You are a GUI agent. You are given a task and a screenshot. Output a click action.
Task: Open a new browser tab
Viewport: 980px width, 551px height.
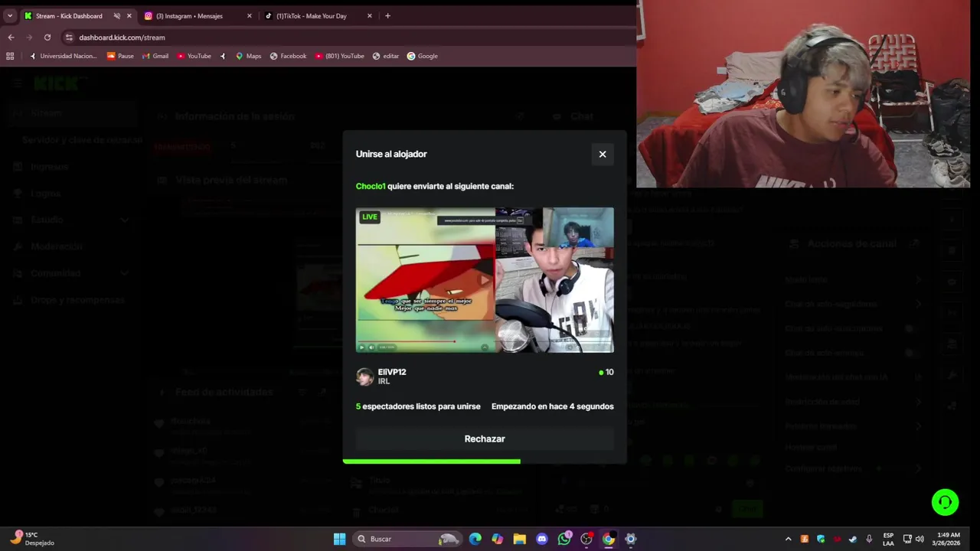click(x=387, y=15)
